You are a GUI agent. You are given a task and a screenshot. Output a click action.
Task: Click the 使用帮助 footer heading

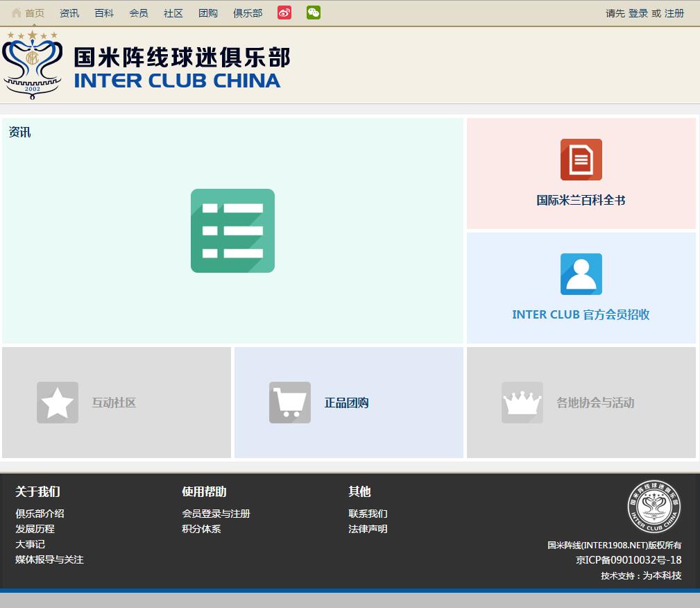[204, 491]
